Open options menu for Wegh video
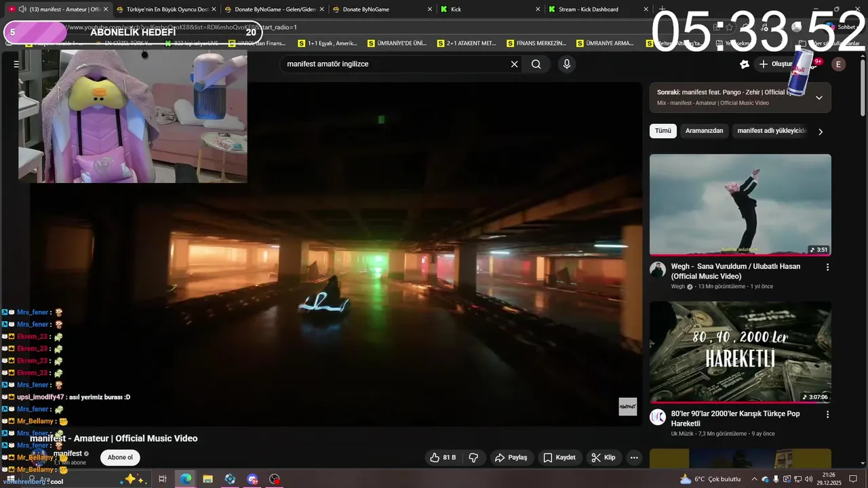Viewport: 868px width, 488px height. (827, 267)
